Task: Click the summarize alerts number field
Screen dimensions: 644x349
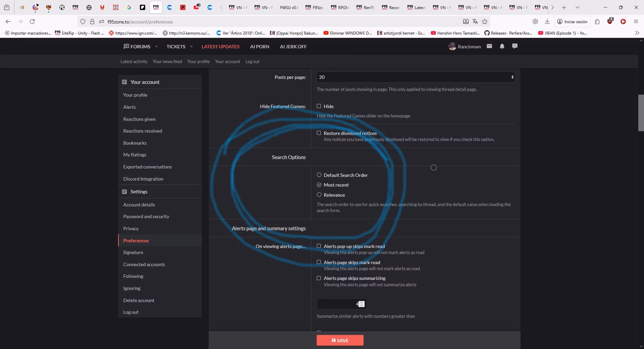Action: (x=337, y=304)
